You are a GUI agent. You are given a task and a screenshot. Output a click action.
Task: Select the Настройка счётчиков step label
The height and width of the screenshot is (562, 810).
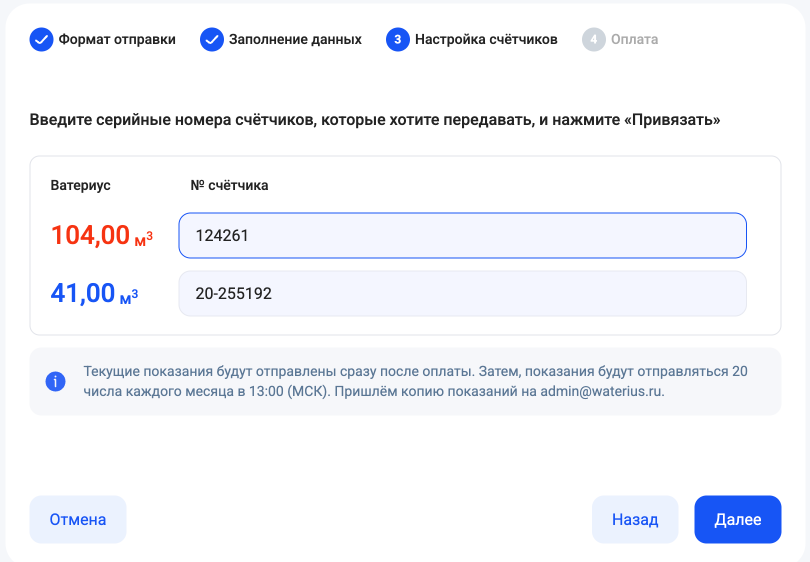(486, 40)
